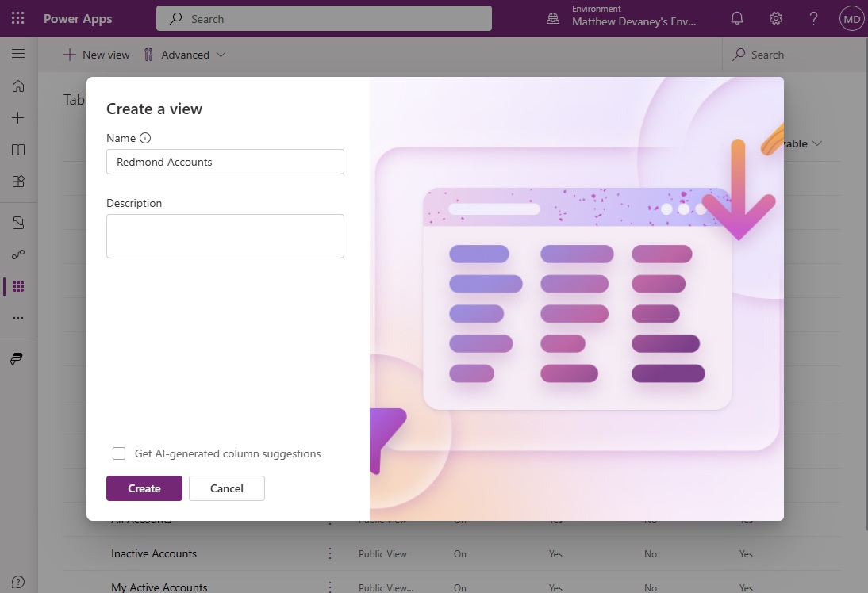Open notifications bell icon
Viewport: 868px width, 593px height.
[x=736, y=17]
